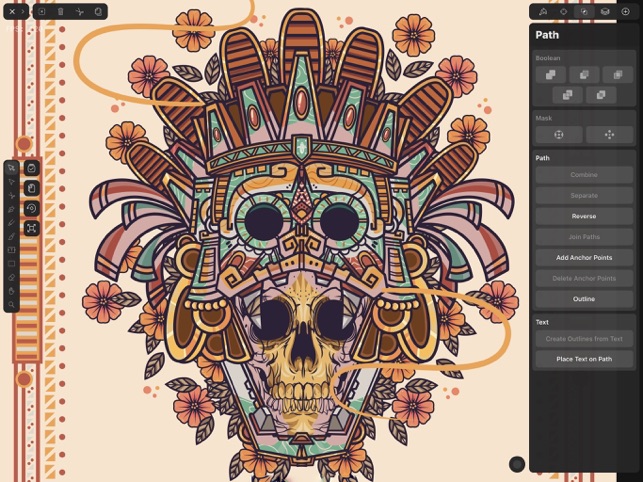Screen dimensions: 643x482
Task: Select the Pencil tool
Action: click(x=11, y=223)
